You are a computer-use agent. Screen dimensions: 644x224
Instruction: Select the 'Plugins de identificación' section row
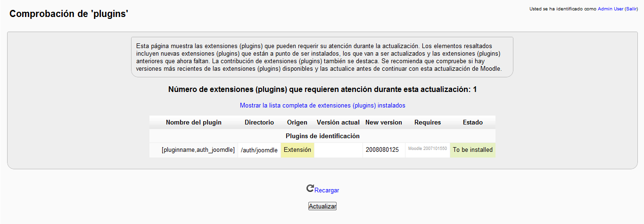click(x=322, y=136)
